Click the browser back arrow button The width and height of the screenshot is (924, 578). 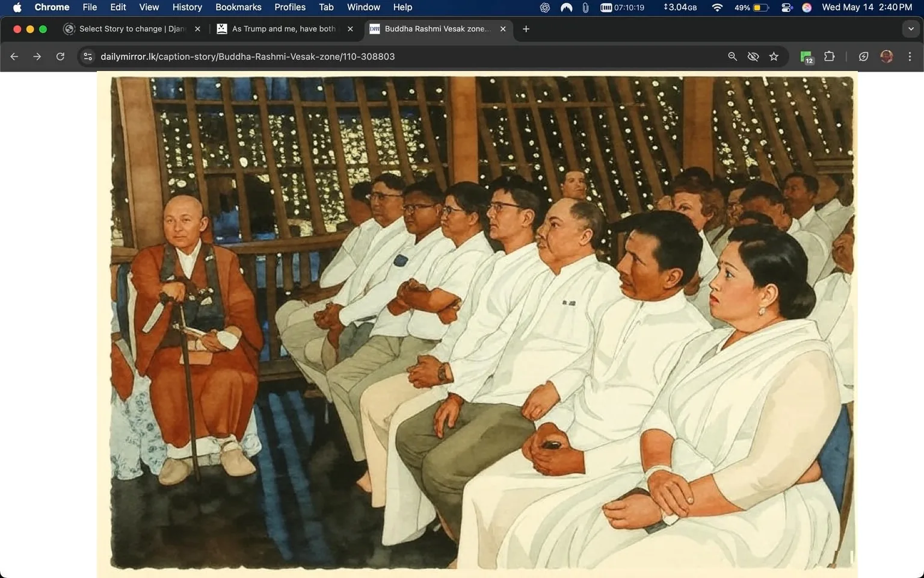[x=14, y=57]
